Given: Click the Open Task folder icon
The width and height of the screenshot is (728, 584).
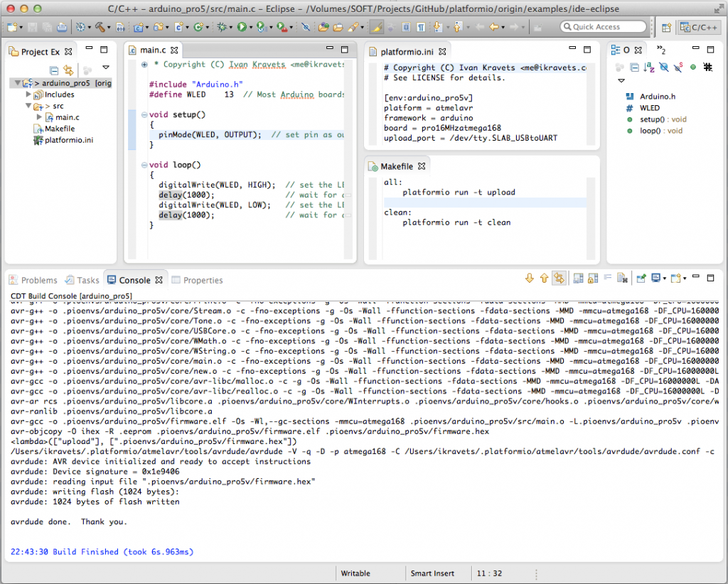Looking at the screenshot, I should pyautogui.click(x=338, y=28).
